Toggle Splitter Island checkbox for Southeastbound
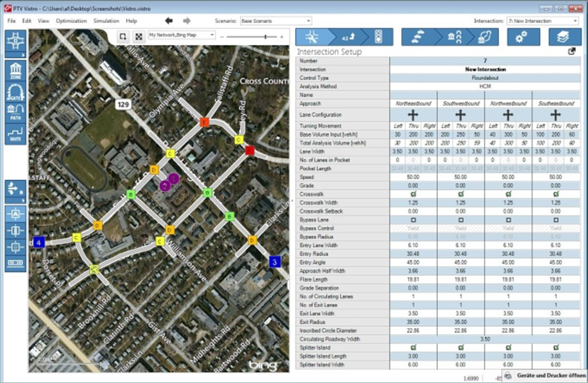Viewport: 588px width, 383px height. coord(556,348)
